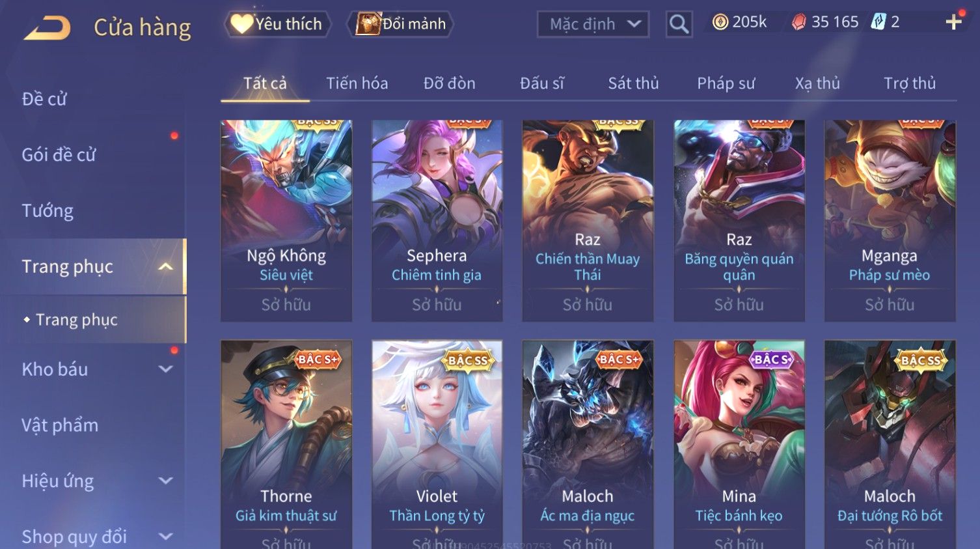Click the golden back arrow icon
Viewport: 980px width, 549px height.
[x=48, y=28]
